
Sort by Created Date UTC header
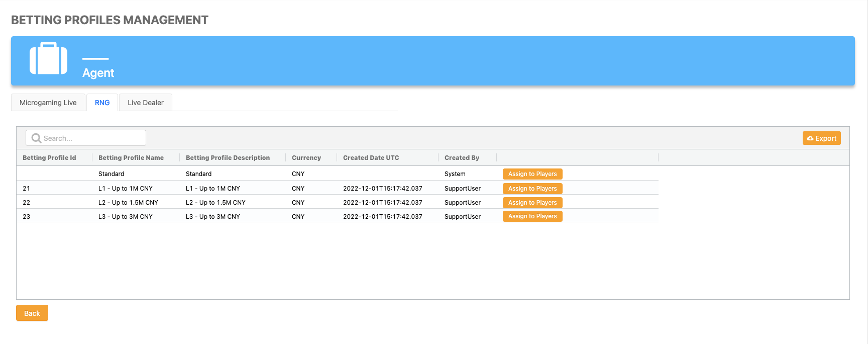[x=371, y=158]
